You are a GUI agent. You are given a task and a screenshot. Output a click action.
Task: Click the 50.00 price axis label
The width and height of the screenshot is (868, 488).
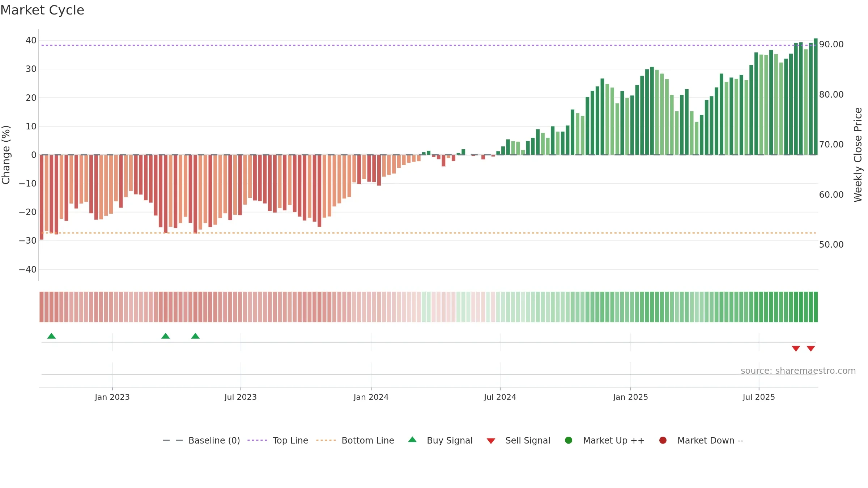[x=831, y=244]
